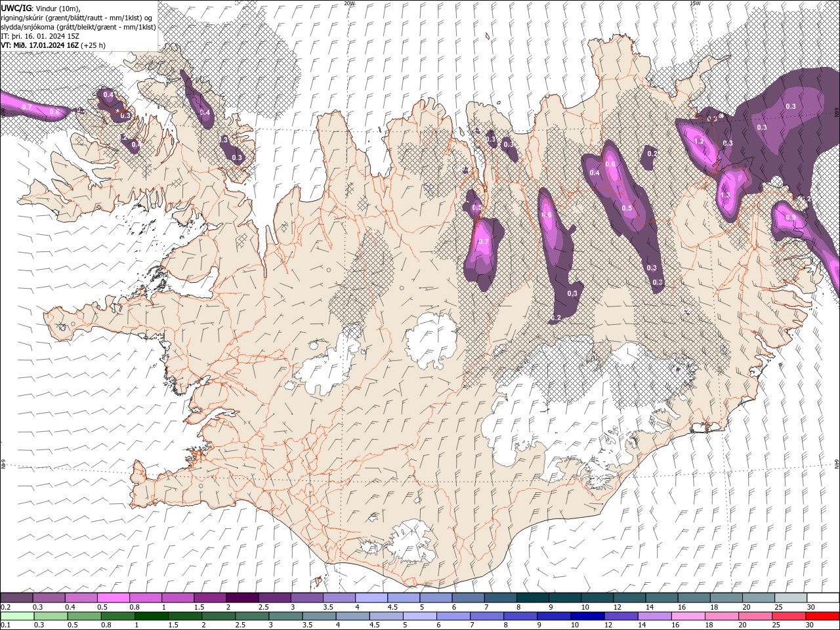Screen dimensions: 840x630
Task: Pick the 0.3 swatch in the snow legend
Action: coord(49,598)
